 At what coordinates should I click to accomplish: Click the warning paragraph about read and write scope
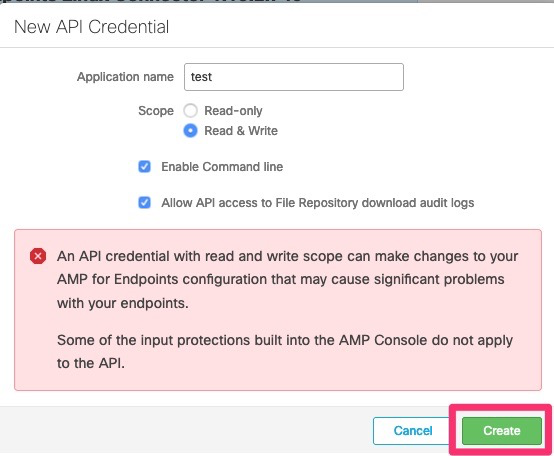click(288, 279)
